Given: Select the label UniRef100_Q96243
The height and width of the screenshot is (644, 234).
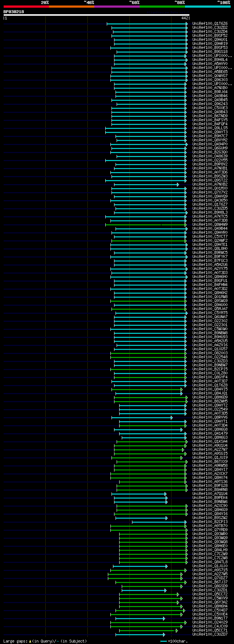Looking at the screenshot, I should [210, 104].
